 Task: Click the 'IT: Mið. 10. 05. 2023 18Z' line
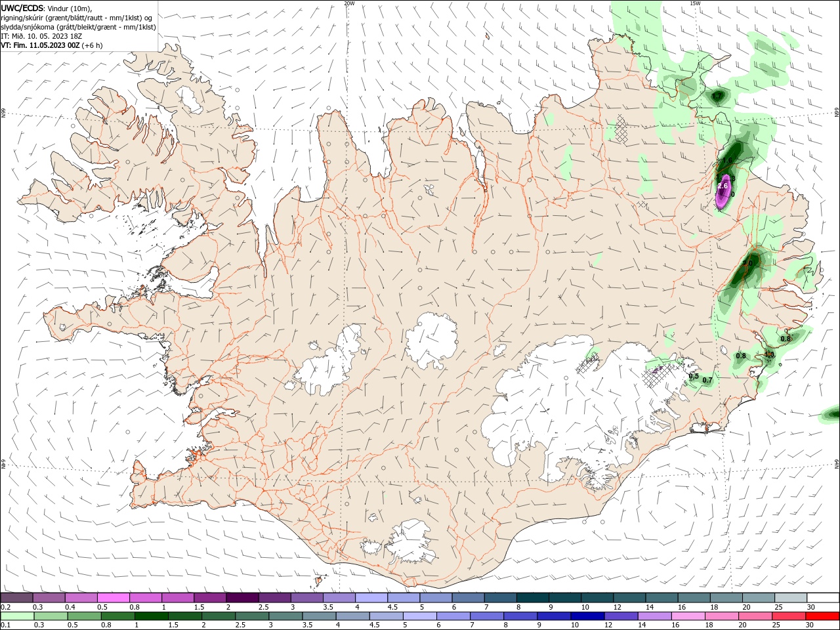pyautogui.click(x=41, y=36)
